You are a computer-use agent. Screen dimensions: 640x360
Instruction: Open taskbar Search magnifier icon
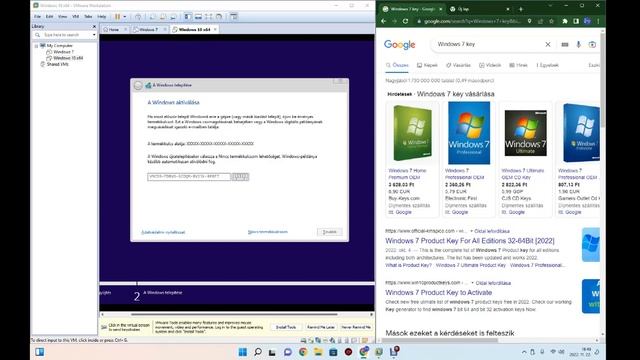pyautogui.click(x=258, y=352)
